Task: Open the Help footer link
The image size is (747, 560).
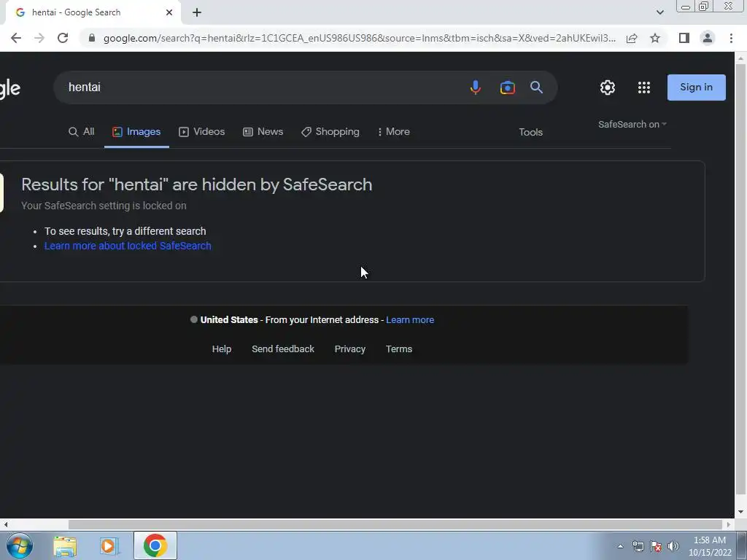Action: (x=222, y=349)
